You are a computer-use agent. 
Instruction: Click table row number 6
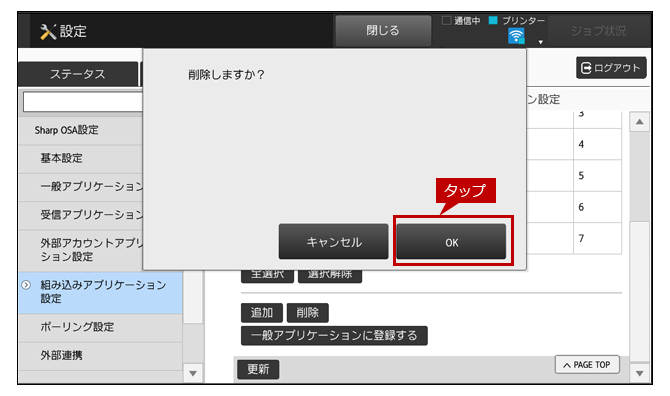click(581, 207)
